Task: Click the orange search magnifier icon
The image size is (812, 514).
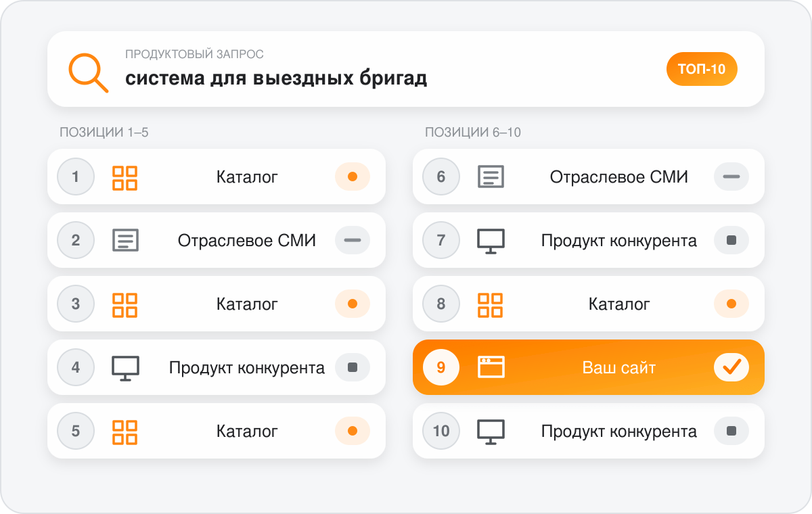Action: pyautogui.click(x=89, y=73)
